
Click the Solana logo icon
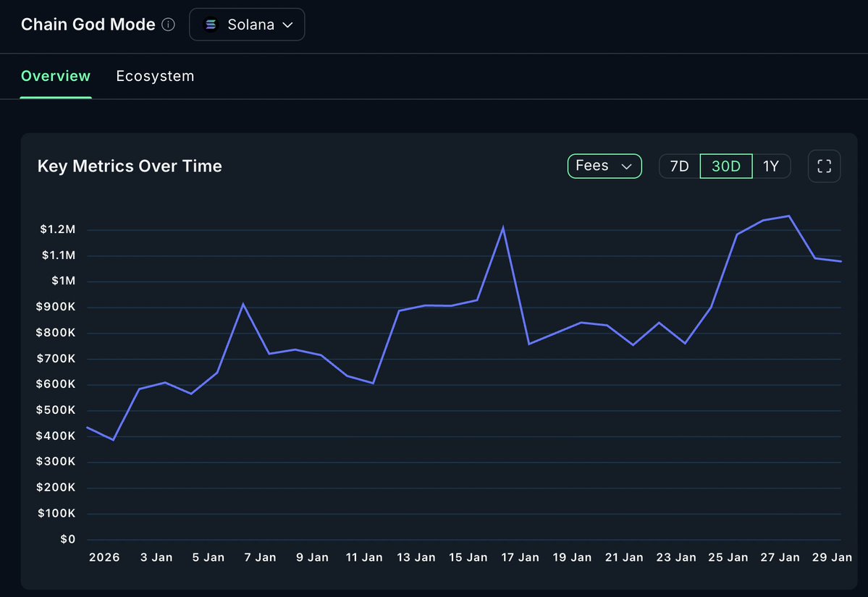[211, 25]
